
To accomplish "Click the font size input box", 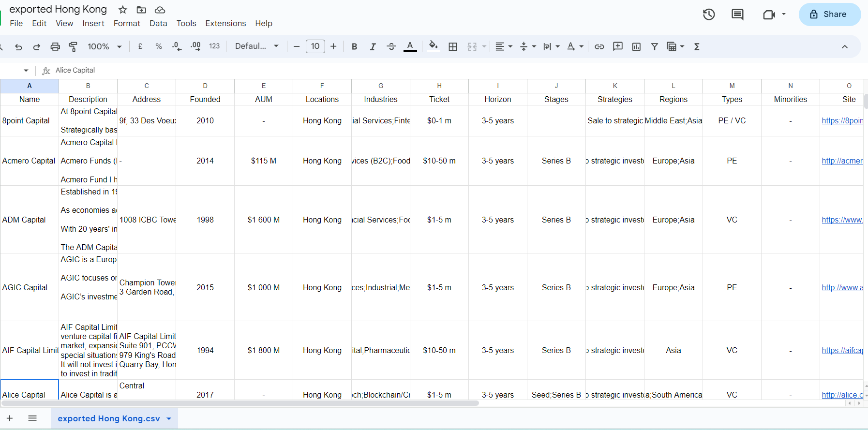I will point(315,46).
